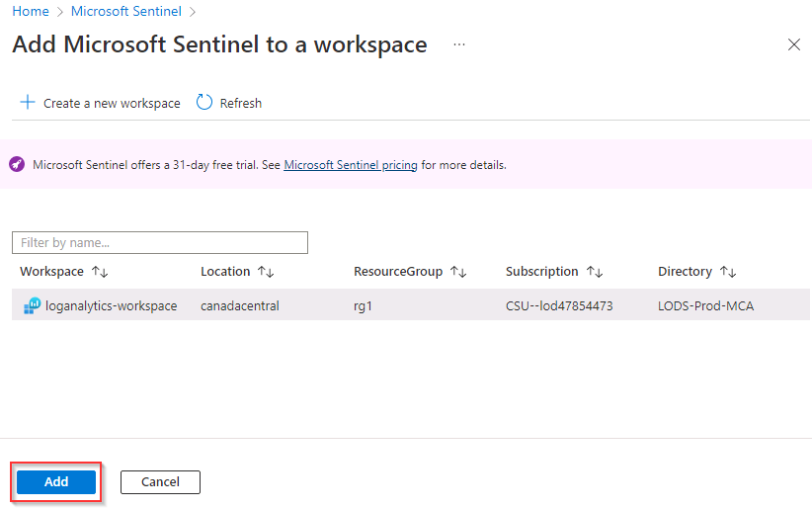Navigate to Microsoft Sentinel breadcrumb
This screenshot has height=509, width=812.
(x=126, y=11)
